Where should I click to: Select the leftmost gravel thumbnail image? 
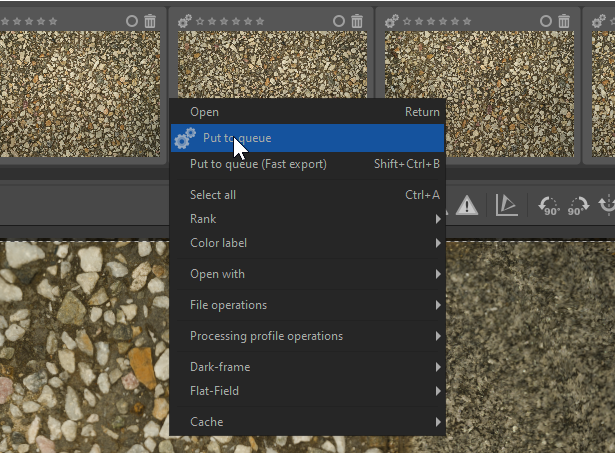(80, 94)
